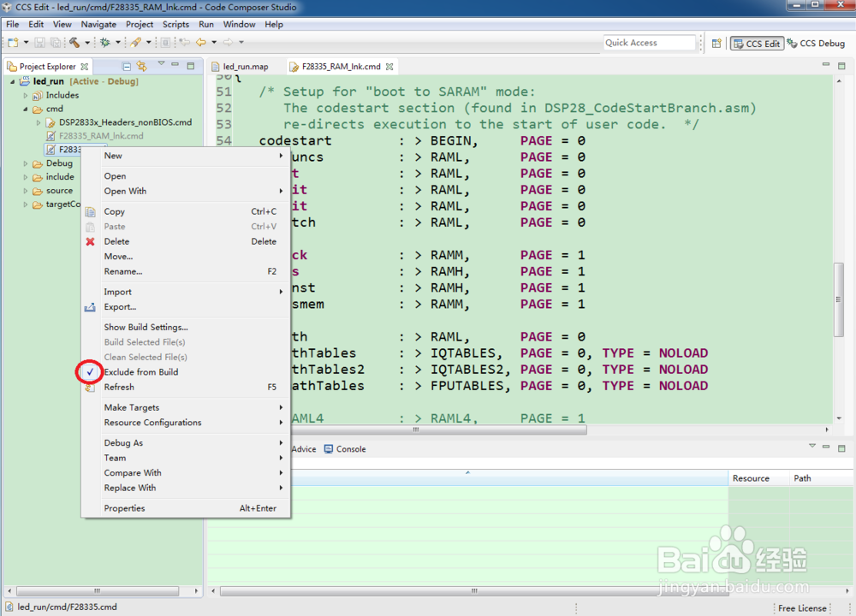Click Project Explorer horizontal scrollbar
The image size is (856, 616).
click(x=98, y=591)
